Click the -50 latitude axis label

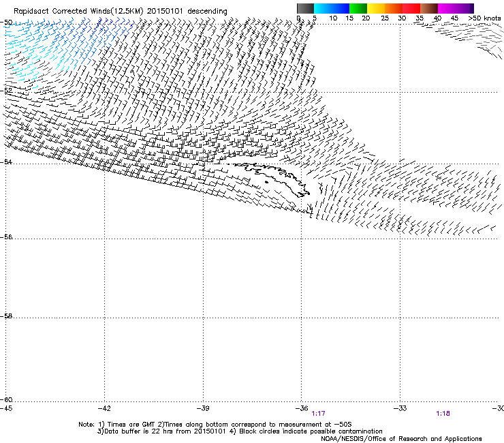6,22
